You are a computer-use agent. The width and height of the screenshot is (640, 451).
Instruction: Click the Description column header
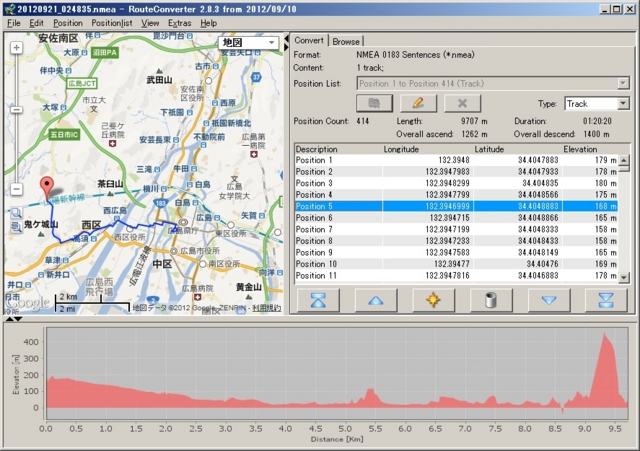338,149
